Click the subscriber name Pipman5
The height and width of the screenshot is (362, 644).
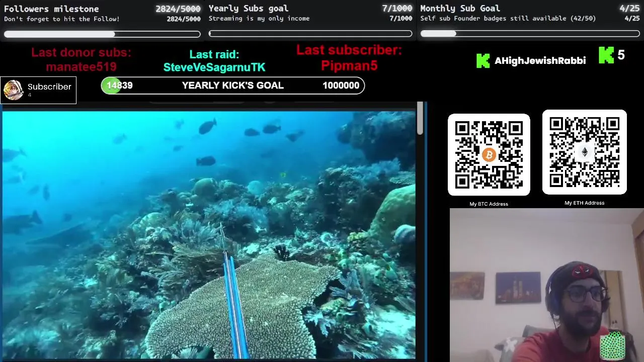(x=349, y=65)
